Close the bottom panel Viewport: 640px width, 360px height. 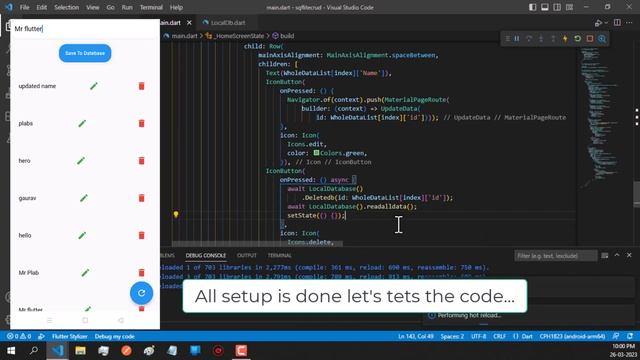pyautogui.click(x=629, y=255)
